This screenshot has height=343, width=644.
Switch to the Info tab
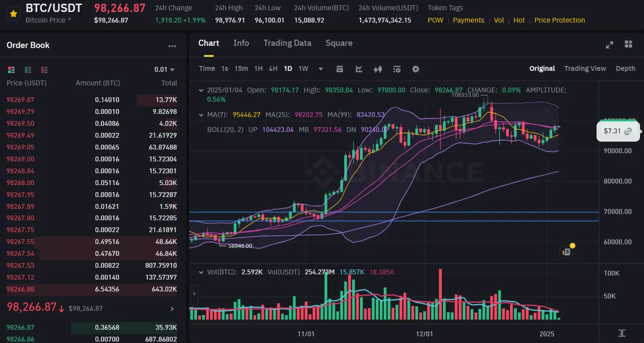click(x=241, y=43)
